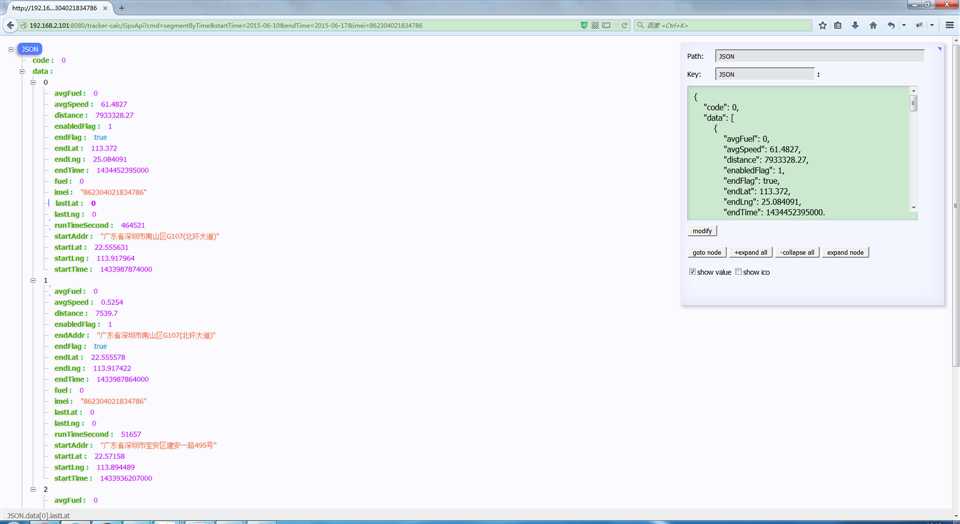The width and height of the screenshot is (960, 524).
Task: Select the highlighted lastLat row in item 0
Action: 75,203
